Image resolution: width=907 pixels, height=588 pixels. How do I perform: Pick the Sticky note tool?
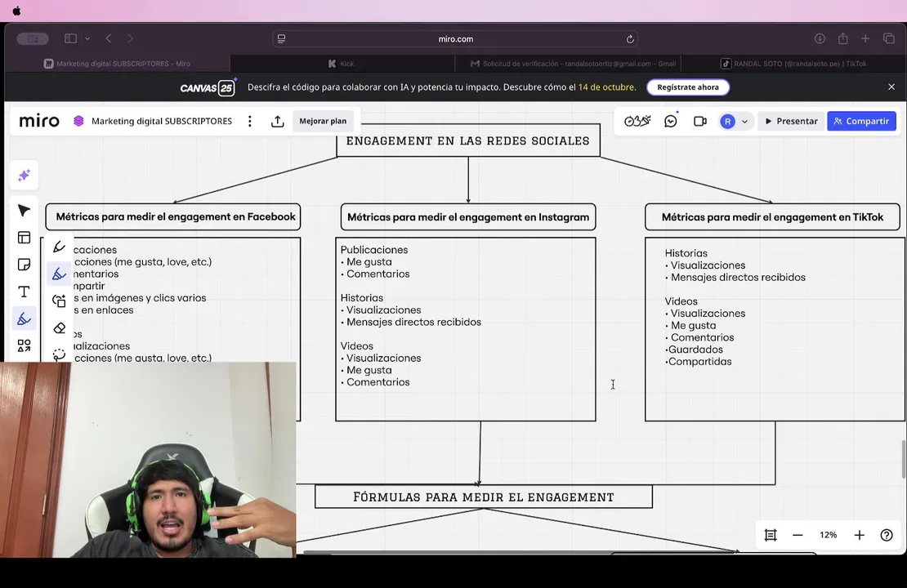pos(24,265)
